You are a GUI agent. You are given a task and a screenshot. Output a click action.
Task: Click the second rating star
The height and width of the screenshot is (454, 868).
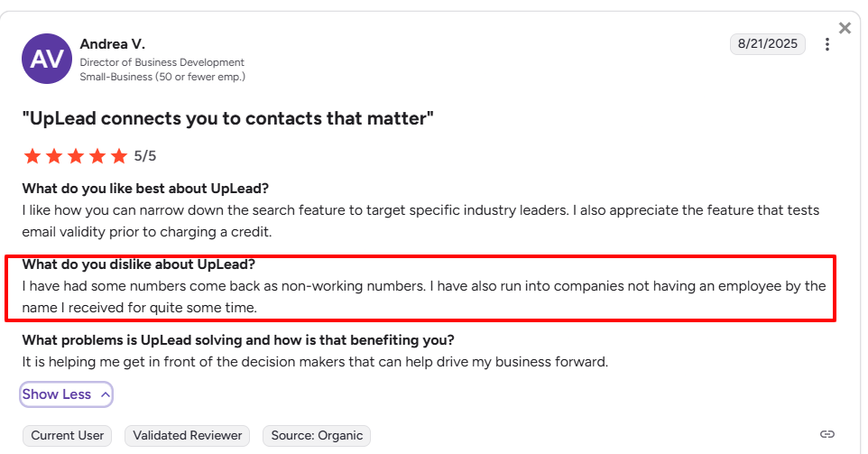point(54,156)
